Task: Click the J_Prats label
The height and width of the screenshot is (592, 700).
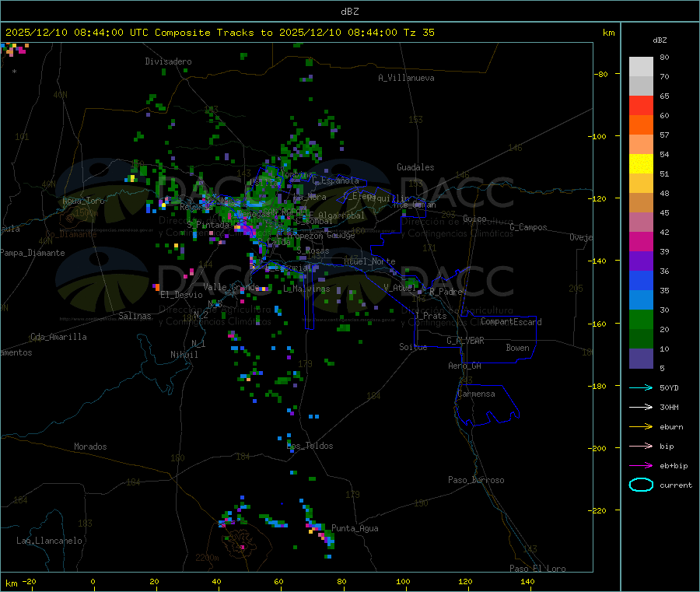Action: coord(431,316)
